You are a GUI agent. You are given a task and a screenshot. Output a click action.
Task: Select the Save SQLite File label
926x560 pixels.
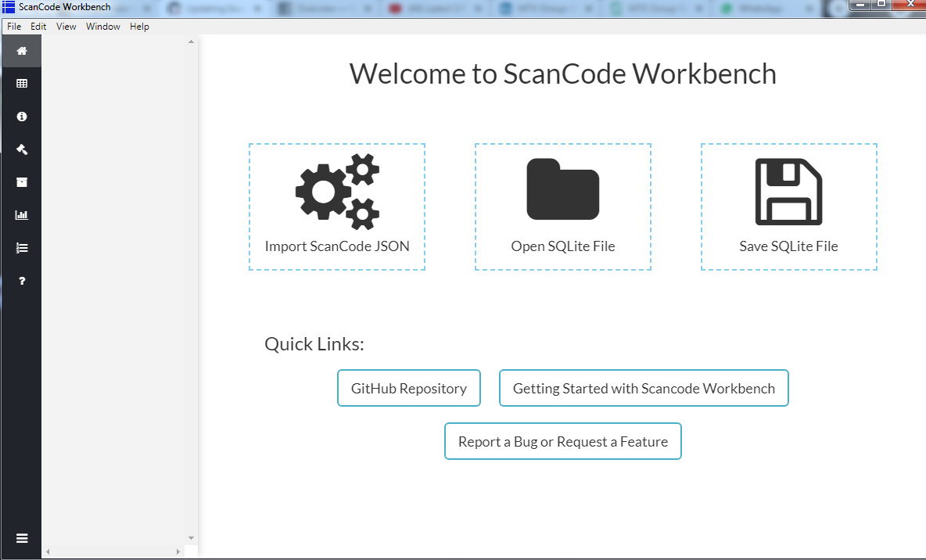click(x=788, y=246)
